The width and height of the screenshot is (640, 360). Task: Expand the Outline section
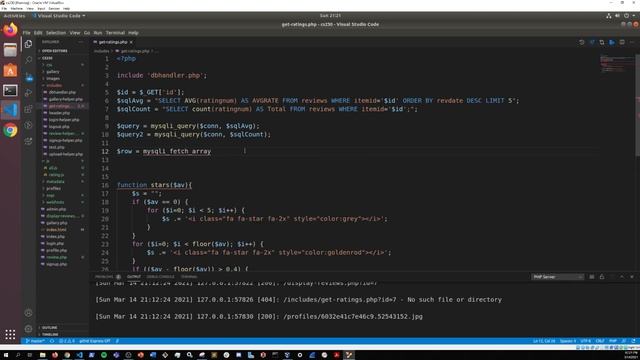pyautogui.click(x=49, y=327)
